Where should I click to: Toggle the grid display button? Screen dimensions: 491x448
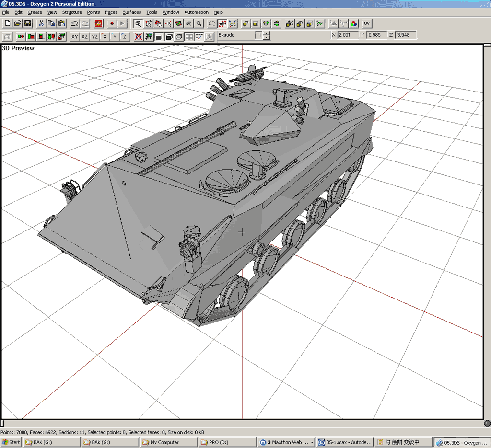[189, 36]
